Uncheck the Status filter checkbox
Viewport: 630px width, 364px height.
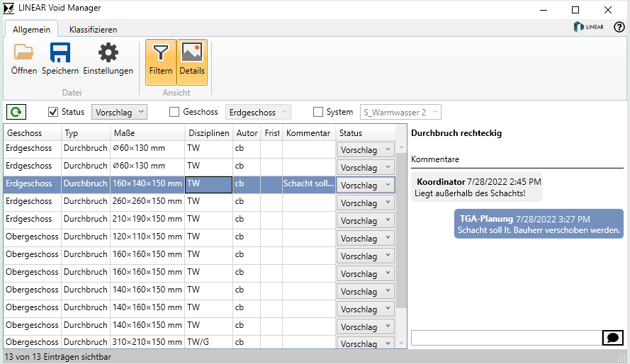53,112
